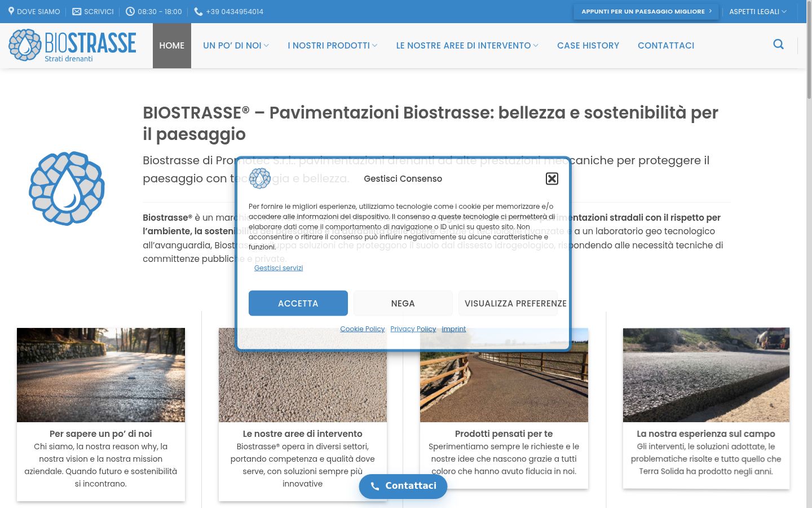Call the number +39 0434954014
This screenshot has height=508, width=812.
[x=235, y=11]
